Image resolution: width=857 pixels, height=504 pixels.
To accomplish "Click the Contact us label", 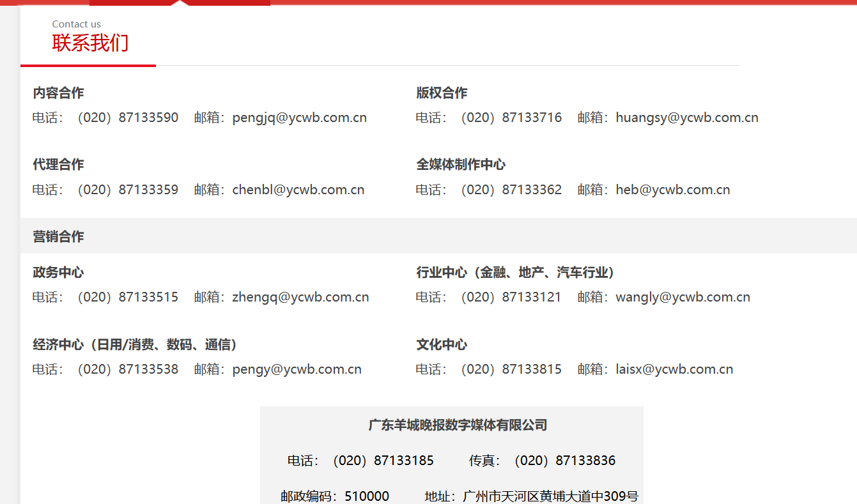I will [x=77, y=24].
